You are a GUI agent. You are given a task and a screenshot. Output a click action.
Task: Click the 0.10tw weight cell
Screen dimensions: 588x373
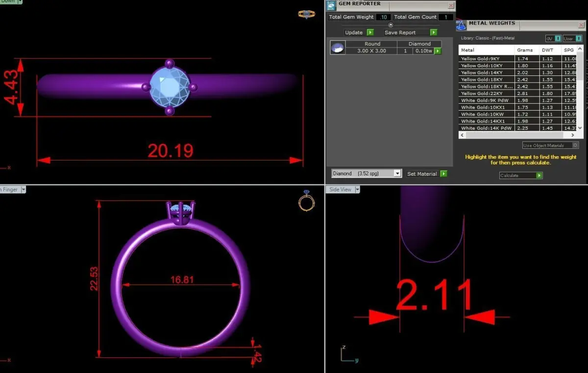point(423,51)
